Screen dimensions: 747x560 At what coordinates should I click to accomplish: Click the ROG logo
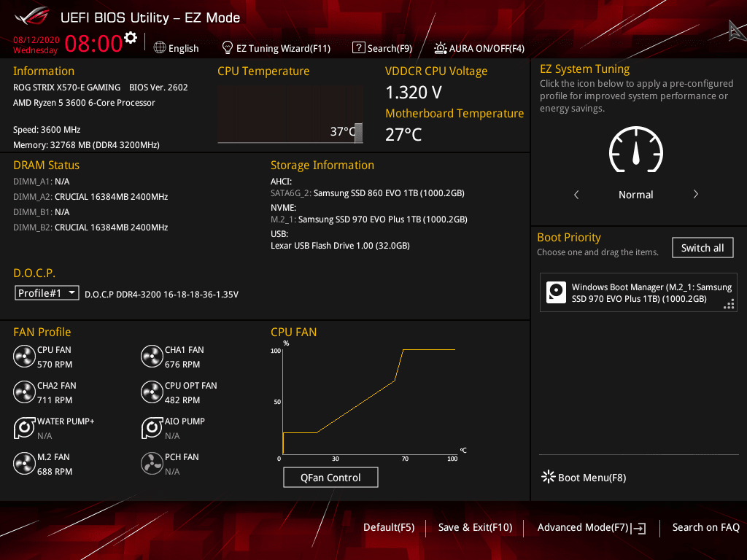(31, 16)
